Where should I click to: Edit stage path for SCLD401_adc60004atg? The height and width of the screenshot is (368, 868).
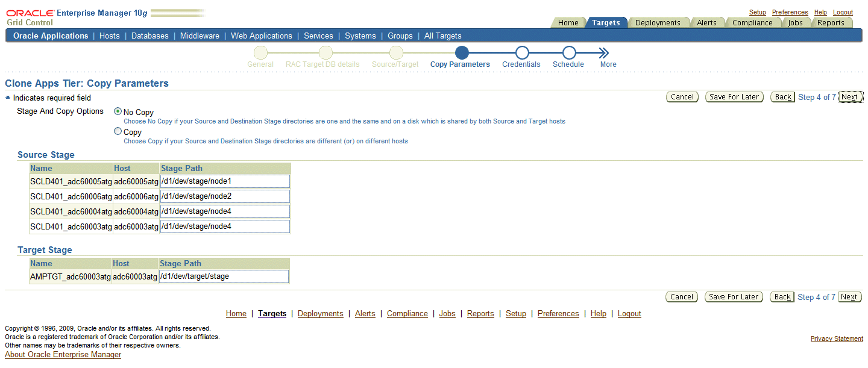pos(225,211)
